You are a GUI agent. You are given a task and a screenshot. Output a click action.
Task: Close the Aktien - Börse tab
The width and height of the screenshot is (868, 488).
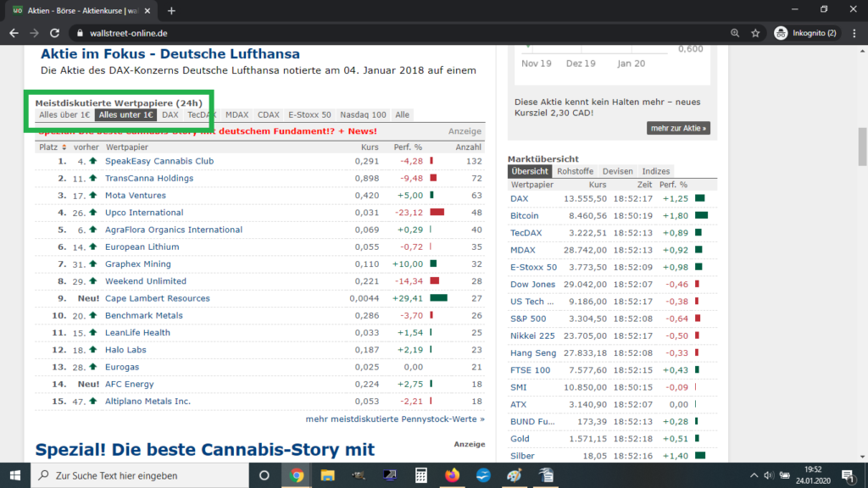pyautogui.click(x=147, y=10)
